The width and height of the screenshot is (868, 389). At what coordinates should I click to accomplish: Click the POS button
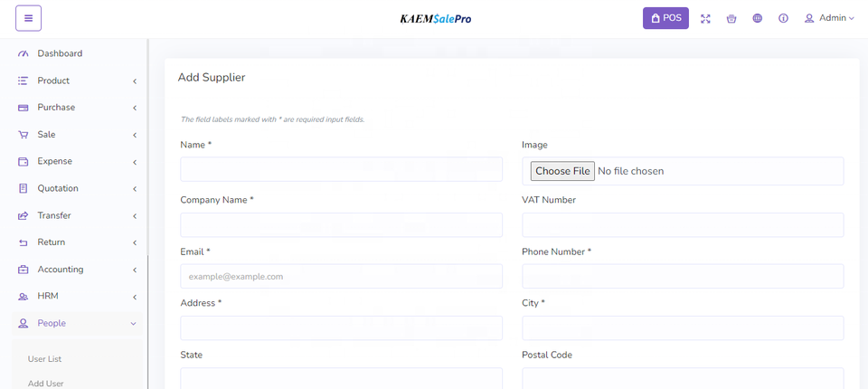pos(665,18)
